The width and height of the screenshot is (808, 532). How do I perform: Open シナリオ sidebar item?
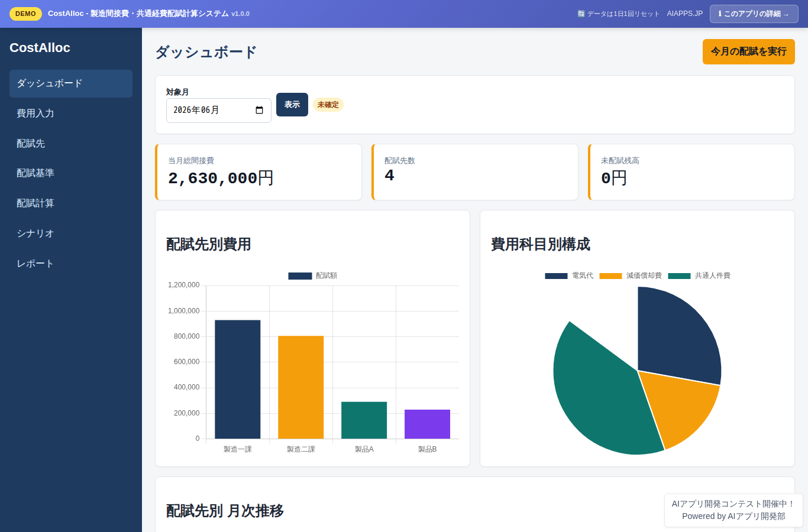pyautogui.click(x=71, y=233)
